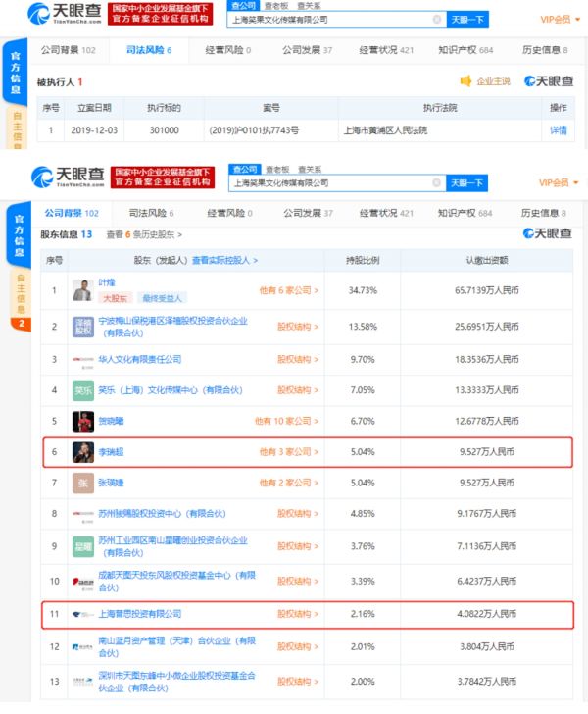Open the 企业主说 link

pyautogui.click(x=493, y=81)
